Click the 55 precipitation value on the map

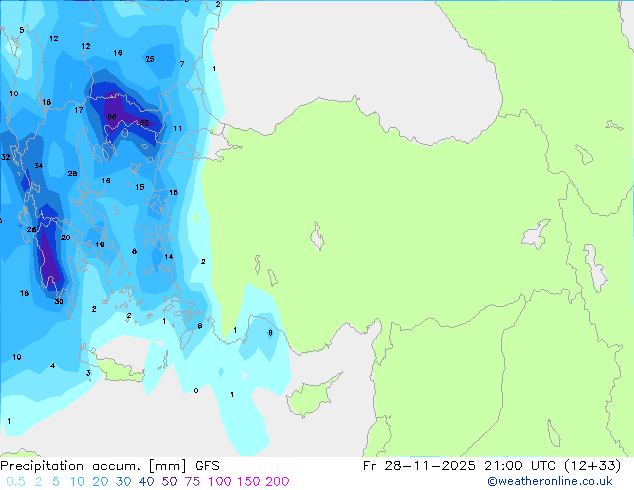(145, 123)
